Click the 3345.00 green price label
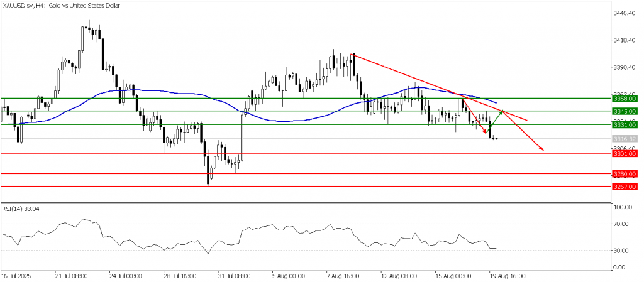Screen dimensions: 644x282 (625, 111)
